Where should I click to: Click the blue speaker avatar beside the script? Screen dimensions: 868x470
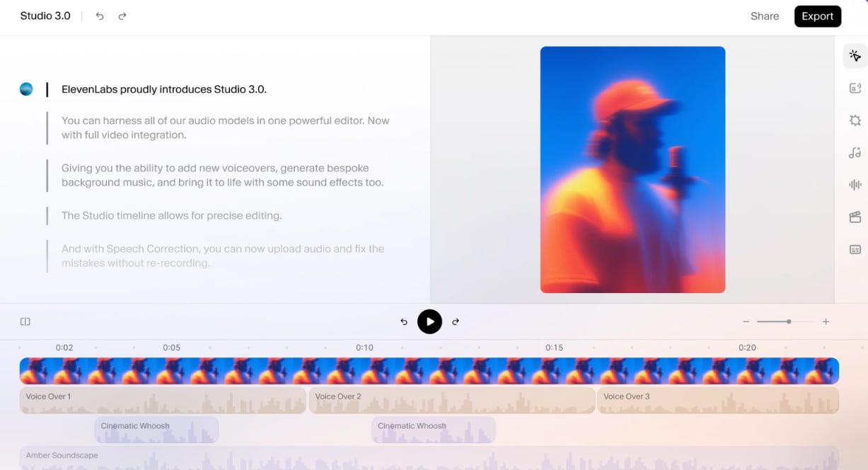coord(26,89)
